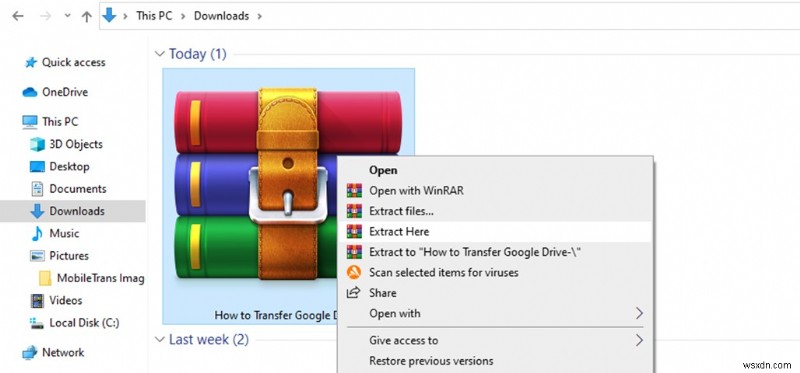Click the 3D Objects cube icon
The image size is (800, 373).
tap(37, 144)
